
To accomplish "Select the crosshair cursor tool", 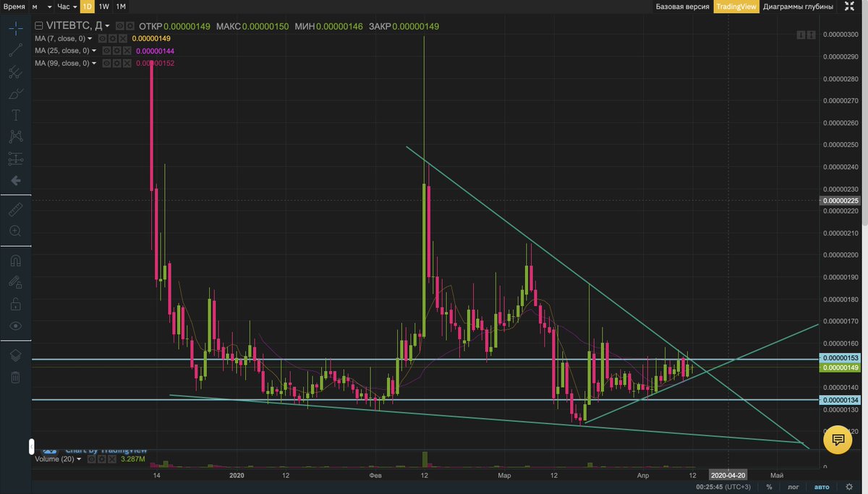I will point(15,29).
